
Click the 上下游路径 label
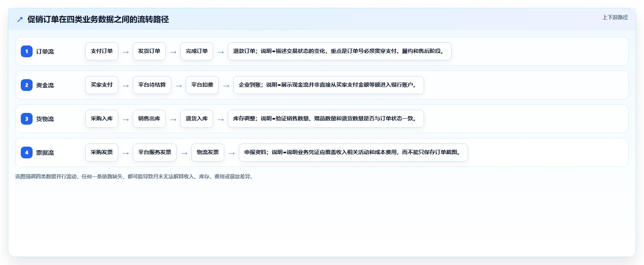pos(615,17)
